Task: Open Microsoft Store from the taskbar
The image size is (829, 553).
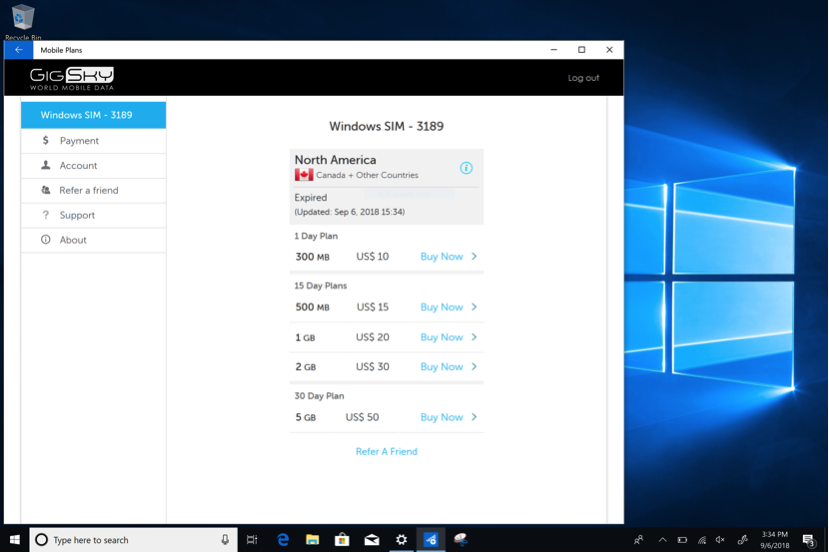Action: (342, 540)
